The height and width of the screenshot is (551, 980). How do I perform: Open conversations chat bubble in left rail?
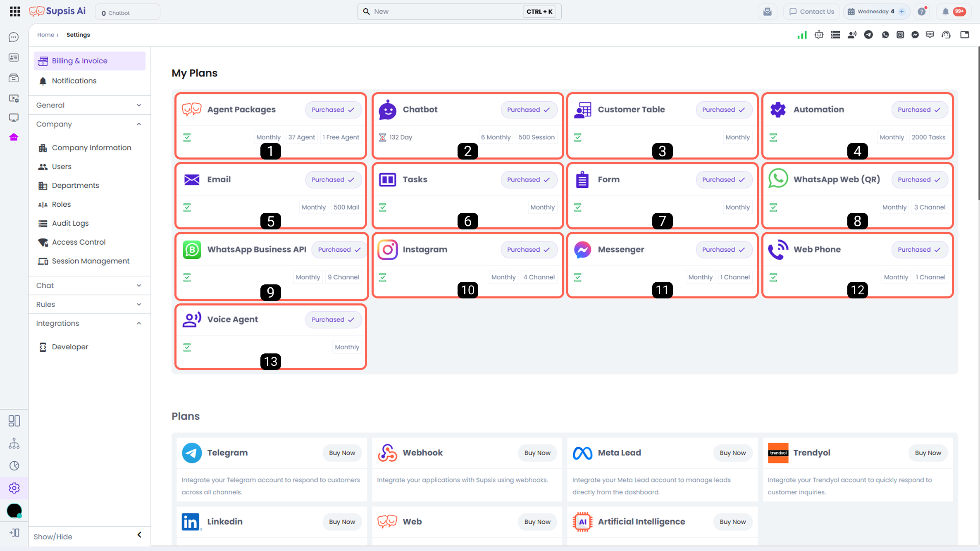tap(14, 37)
